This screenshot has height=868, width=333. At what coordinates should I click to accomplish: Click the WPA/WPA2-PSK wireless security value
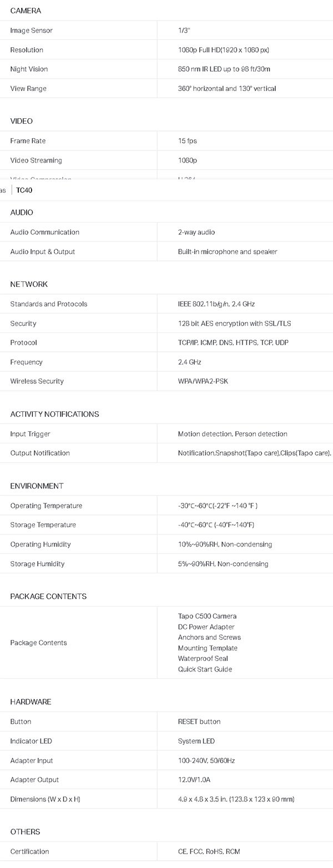tap(203, 381)
